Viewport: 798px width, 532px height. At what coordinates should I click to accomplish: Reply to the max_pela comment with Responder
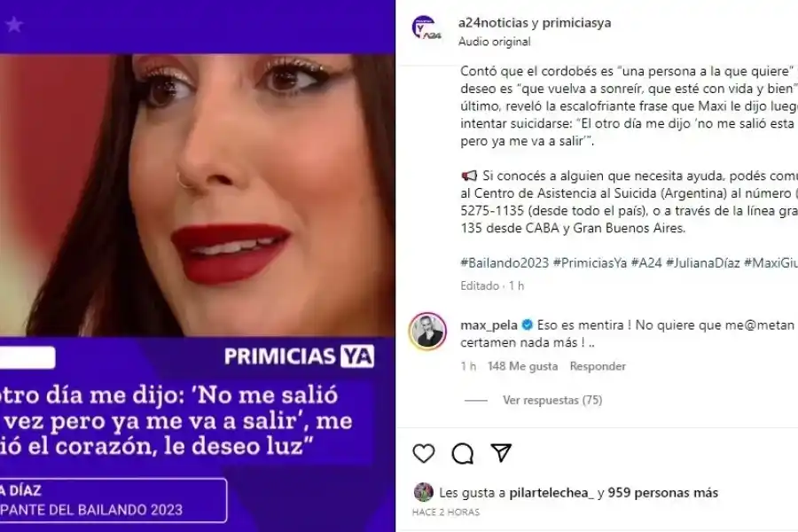(598, 366)
